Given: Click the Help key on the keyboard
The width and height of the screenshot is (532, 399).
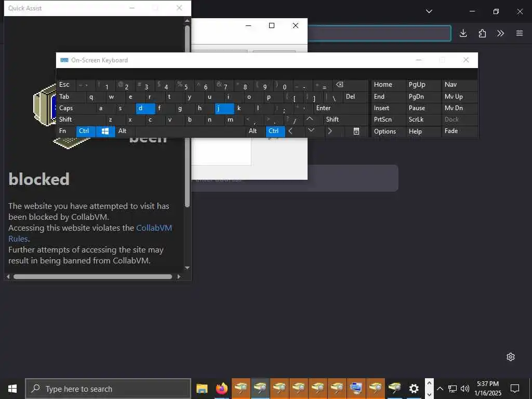Looking at the screenshot, I should pos(423,131).
